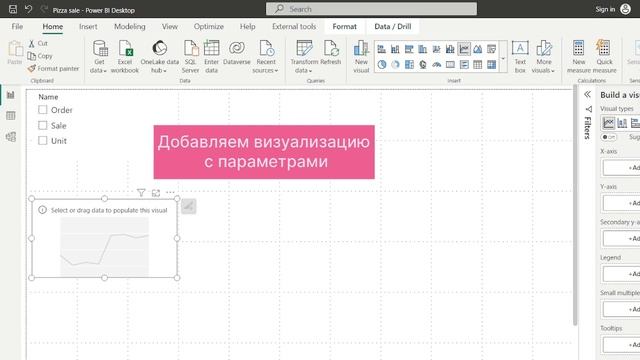Open the Optimize ribbon tab
The width and height of the screenshot is (640, 360).
pos(209,27)
